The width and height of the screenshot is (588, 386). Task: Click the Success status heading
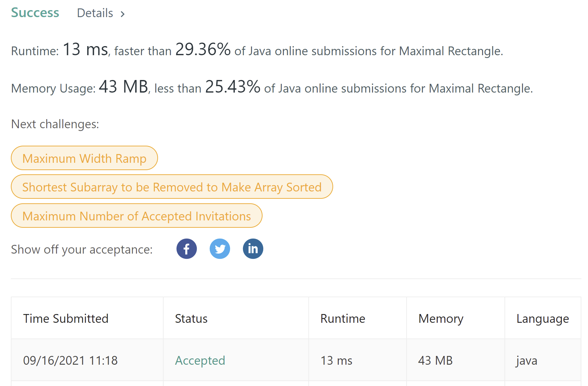[x=35, y=13]
